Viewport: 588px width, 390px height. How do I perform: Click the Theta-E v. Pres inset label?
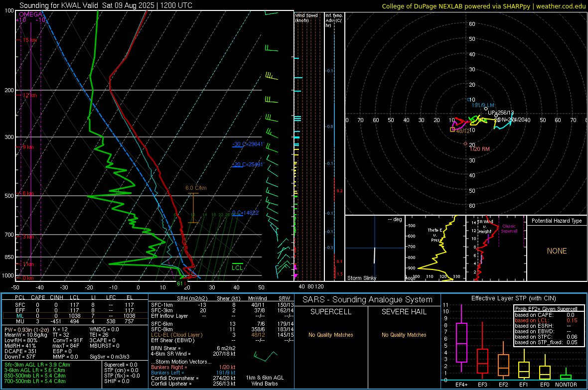point(435,235)
